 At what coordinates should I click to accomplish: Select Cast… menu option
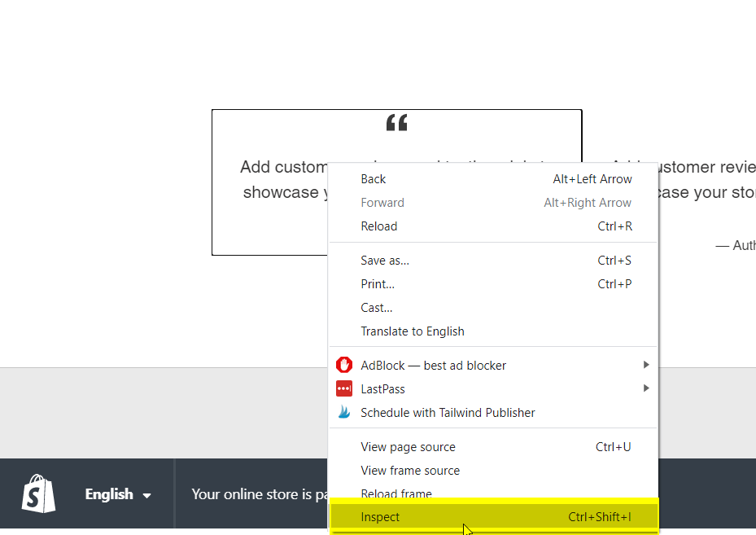(x=377, y=308)
